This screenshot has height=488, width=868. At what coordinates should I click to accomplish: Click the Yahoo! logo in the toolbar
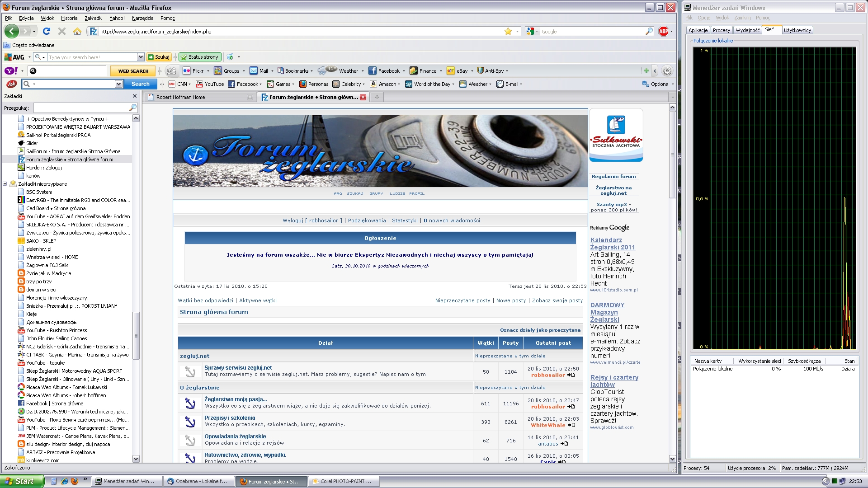(x=11, y=71)
